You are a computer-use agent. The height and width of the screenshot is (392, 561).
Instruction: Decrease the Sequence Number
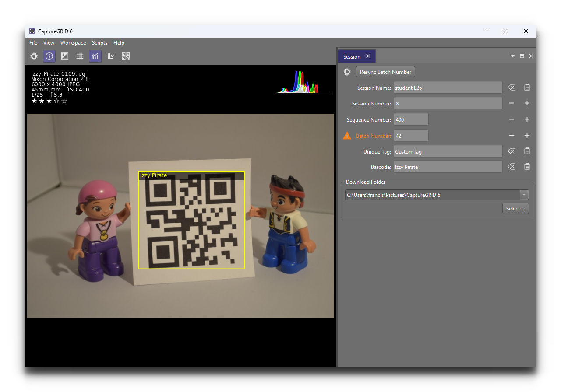click(512, 119)
